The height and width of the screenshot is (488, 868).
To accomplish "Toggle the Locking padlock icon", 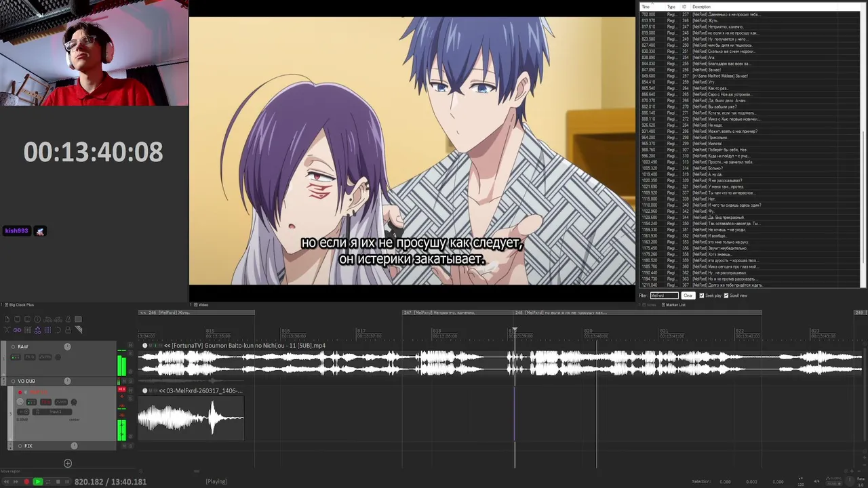I will click(68, 330).
